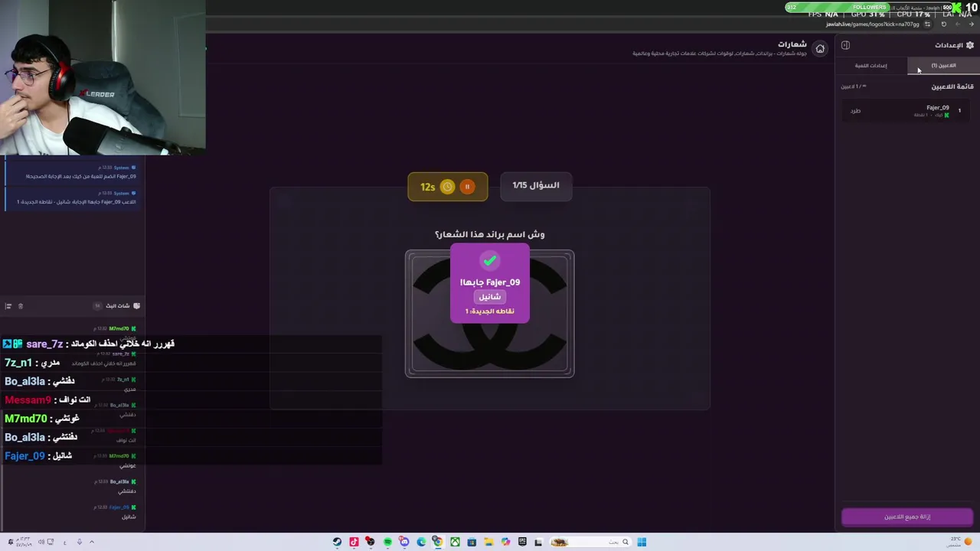Click the browser back arrow

tap(972, 24)
